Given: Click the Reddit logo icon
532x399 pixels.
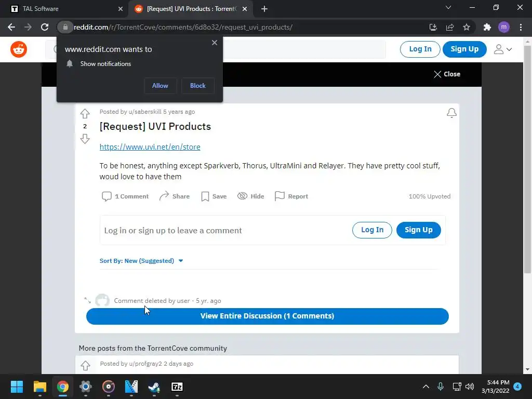Looking at the screenshot, I should [19, 49].
